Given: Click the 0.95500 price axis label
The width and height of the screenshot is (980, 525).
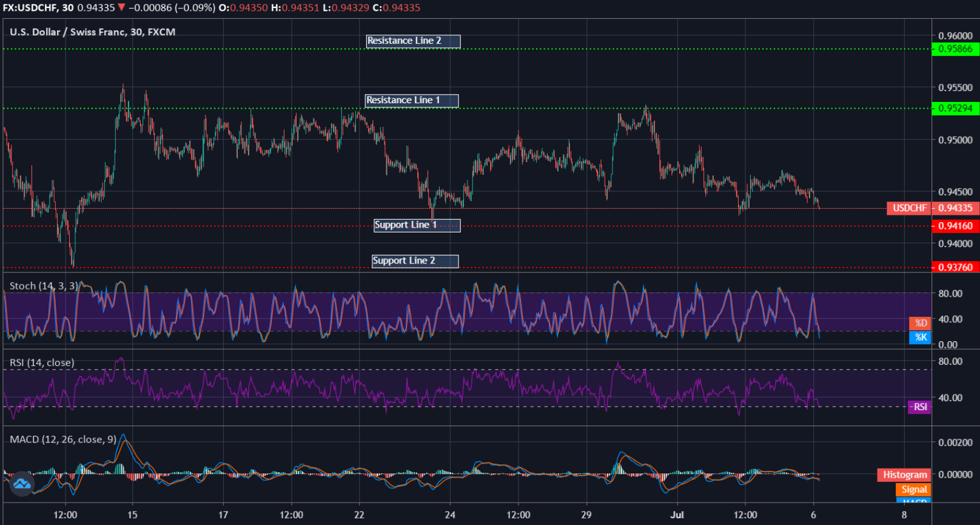Looking at the screenshot, I should (x=955, y=87).
